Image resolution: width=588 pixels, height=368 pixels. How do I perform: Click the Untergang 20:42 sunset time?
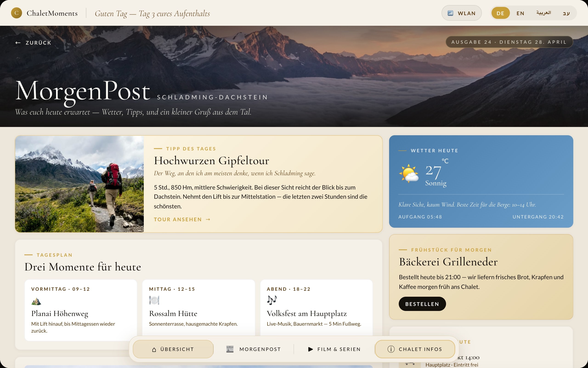[538, 217]
